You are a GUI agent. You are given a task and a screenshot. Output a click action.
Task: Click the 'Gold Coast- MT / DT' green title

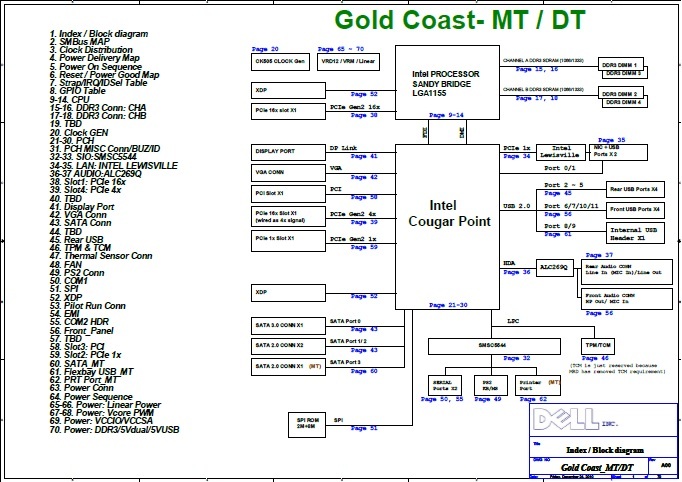point(460,20)
